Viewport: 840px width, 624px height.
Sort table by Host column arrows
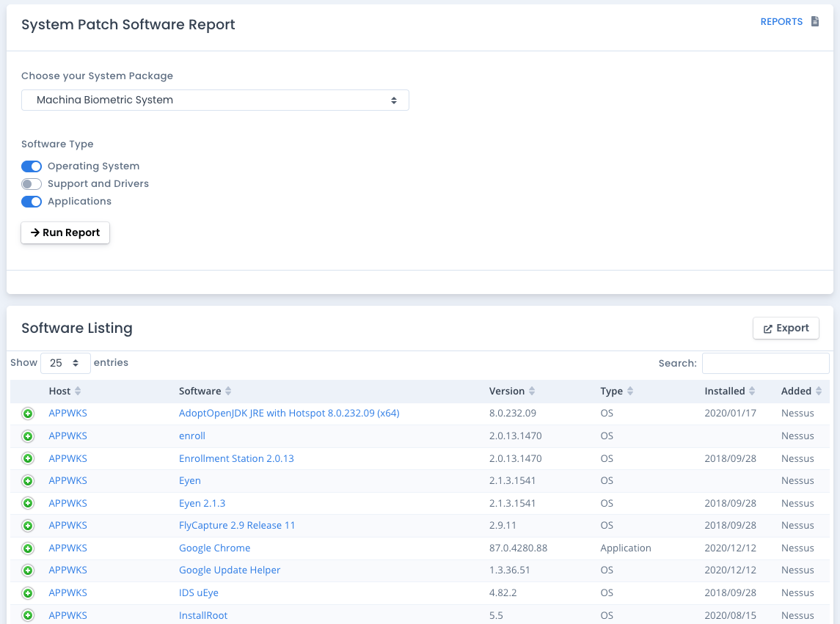(78, 391)
